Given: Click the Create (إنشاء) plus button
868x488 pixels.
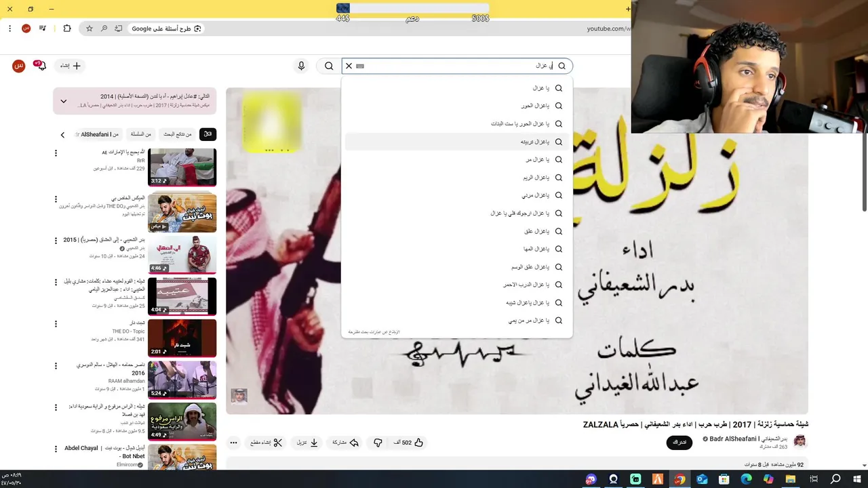Looking at the screenshot, I should 71,66.
